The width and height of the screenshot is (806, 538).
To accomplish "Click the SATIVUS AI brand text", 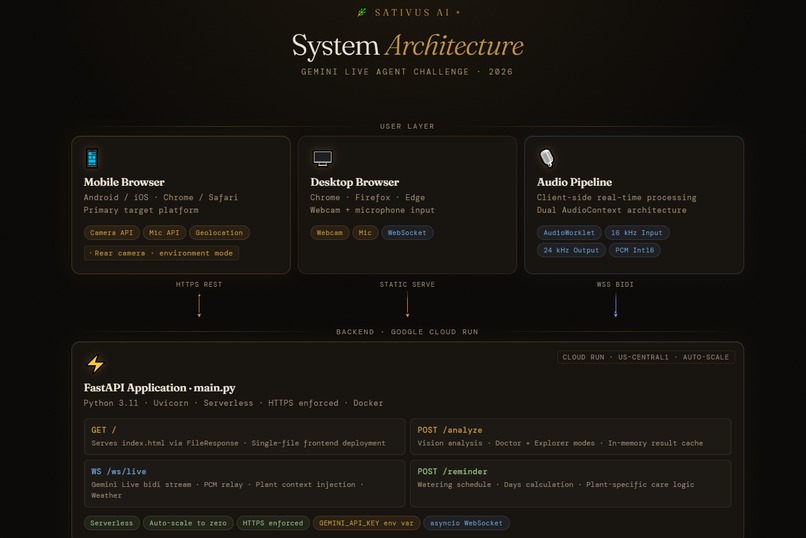I will pyautogui.click(x=412, y=13).
